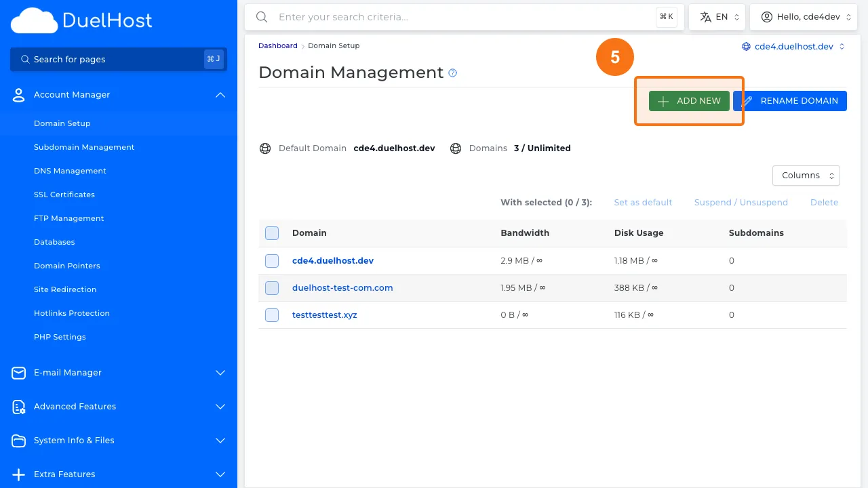Viewport: 868px width, 488px height.
Task: Open the Columns dropdown
Action: coord(806,176)
